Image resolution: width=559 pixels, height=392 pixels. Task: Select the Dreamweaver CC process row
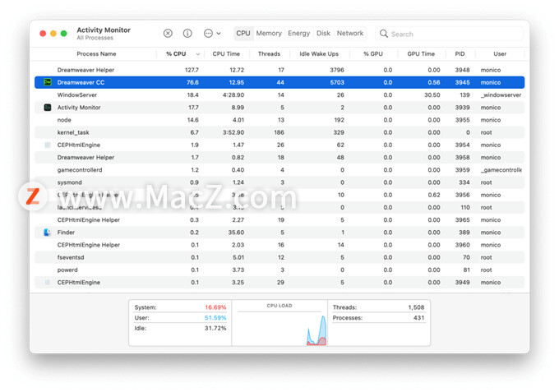coord(279,82)
